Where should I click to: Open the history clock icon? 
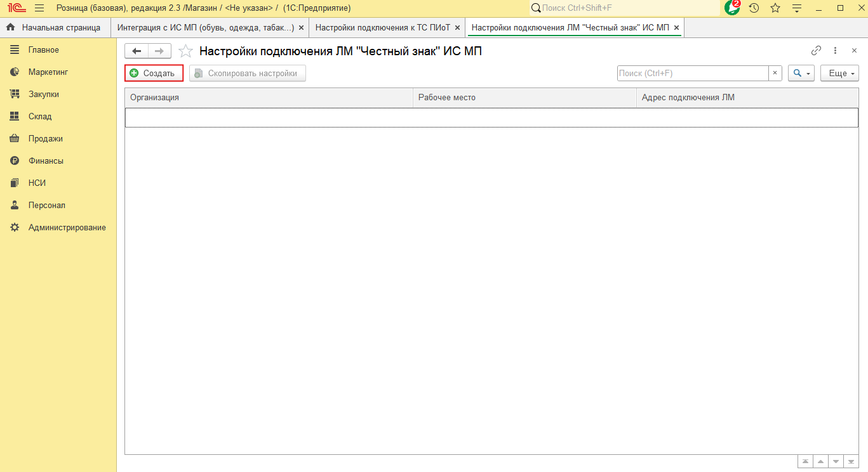pyautogui.click(x=754, y=8)
